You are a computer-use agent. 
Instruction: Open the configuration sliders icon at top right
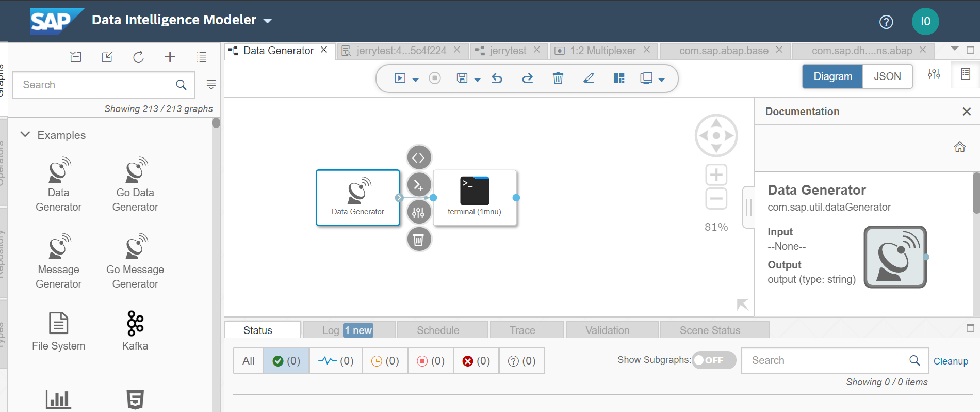coord(934,74)
